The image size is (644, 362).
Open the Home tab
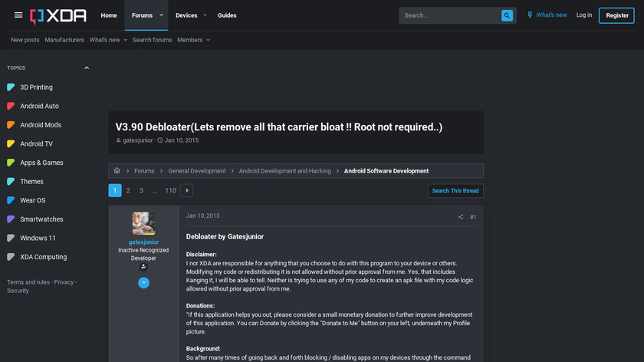coord(109,15)
